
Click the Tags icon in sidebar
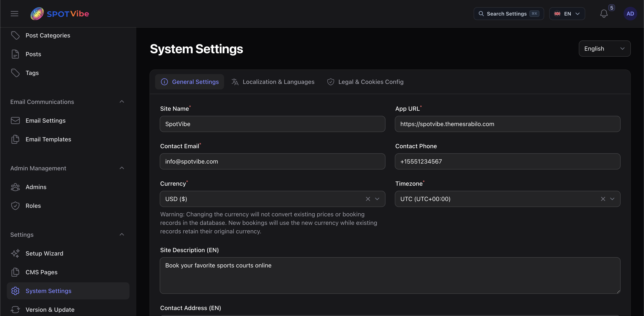(x=15, y=73)
